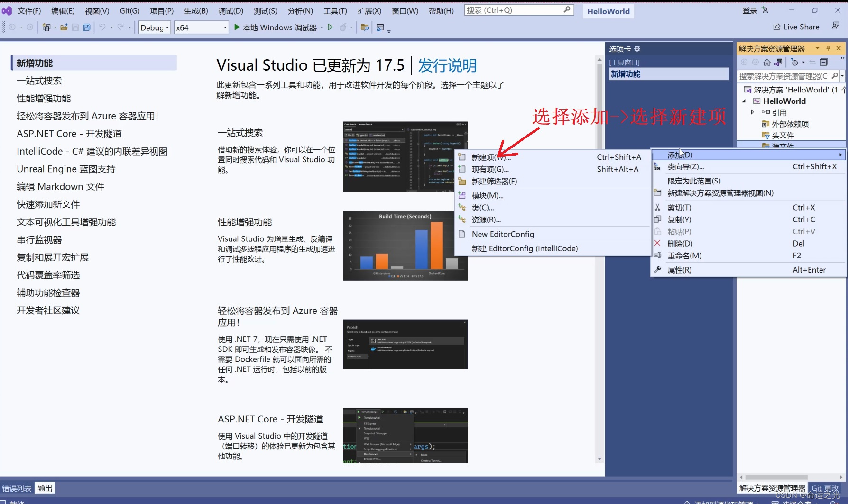Viewport: 848px width, 504px height.
Task: Click 删除(D) context menu item
Action: point(749,244)
